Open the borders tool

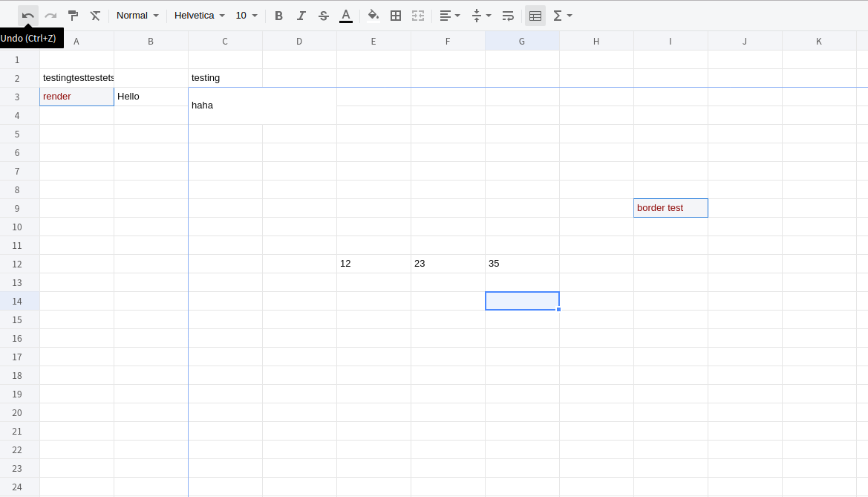[x=395, y=15]
